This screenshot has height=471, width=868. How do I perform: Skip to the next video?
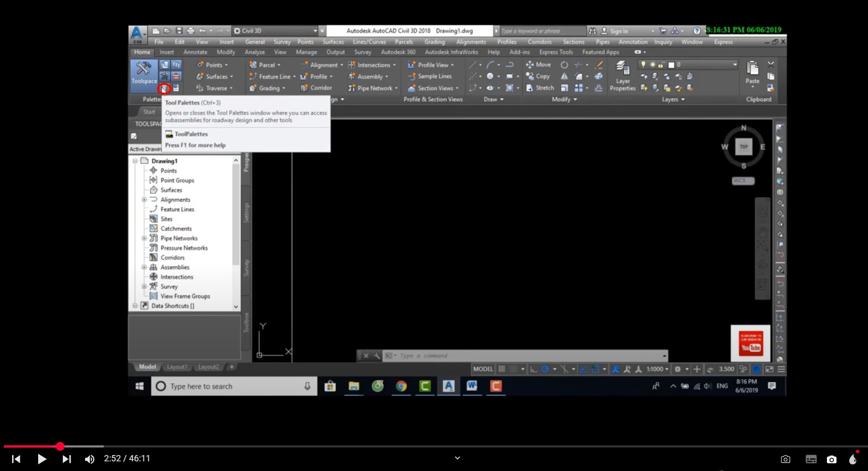tap(67, 459)
